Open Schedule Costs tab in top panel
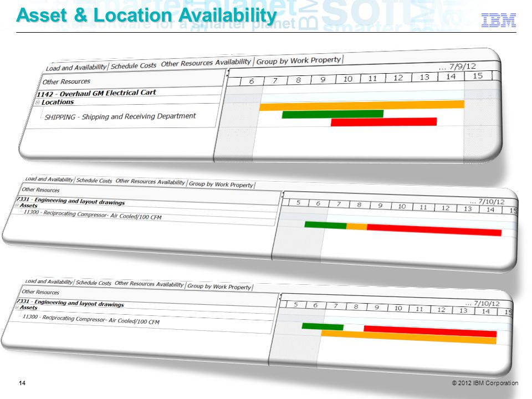Viewport: 532px width, 399px height. (x=134, y=65)
